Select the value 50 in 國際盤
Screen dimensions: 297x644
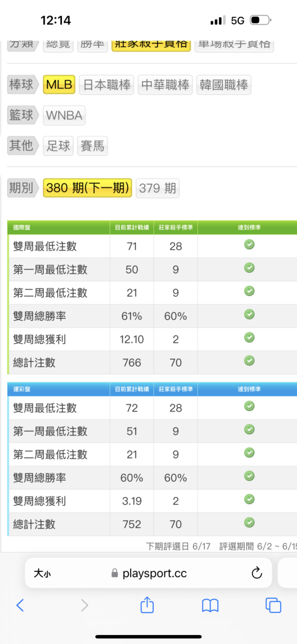pyautogui.click(x=132, y=269)
